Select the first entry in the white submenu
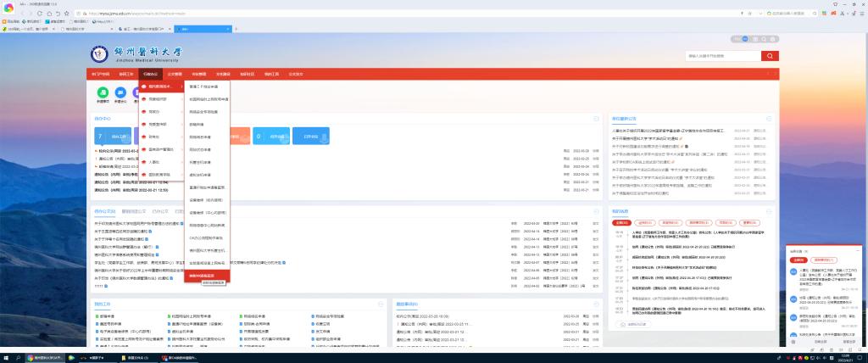Screen dimensions: 868x363 coord(207,87)
